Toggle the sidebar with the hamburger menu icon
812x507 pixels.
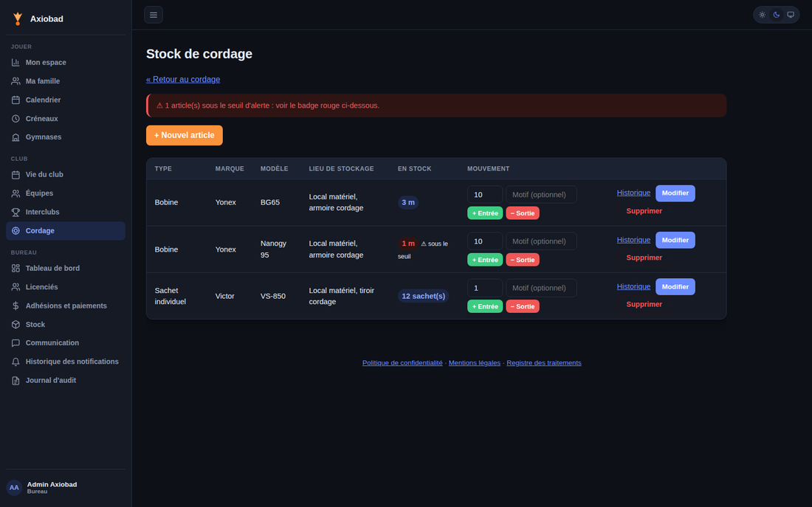[154, 15]
